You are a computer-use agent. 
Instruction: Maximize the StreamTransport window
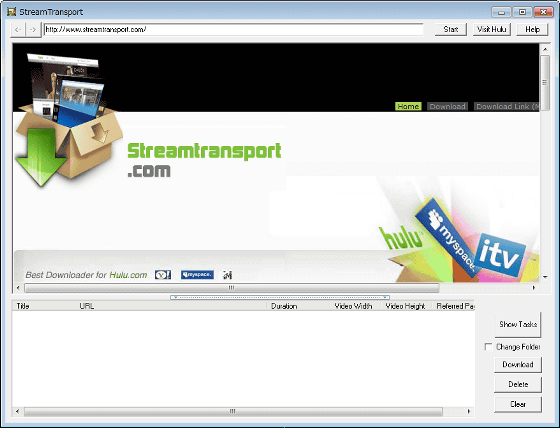tap(522, 12)
